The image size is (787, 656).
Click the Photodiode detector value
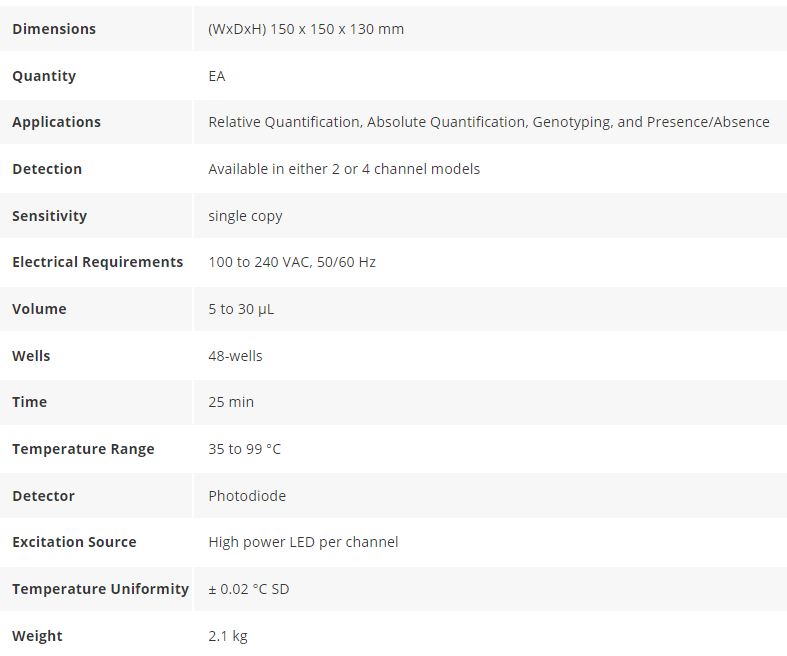pos(246,496)
